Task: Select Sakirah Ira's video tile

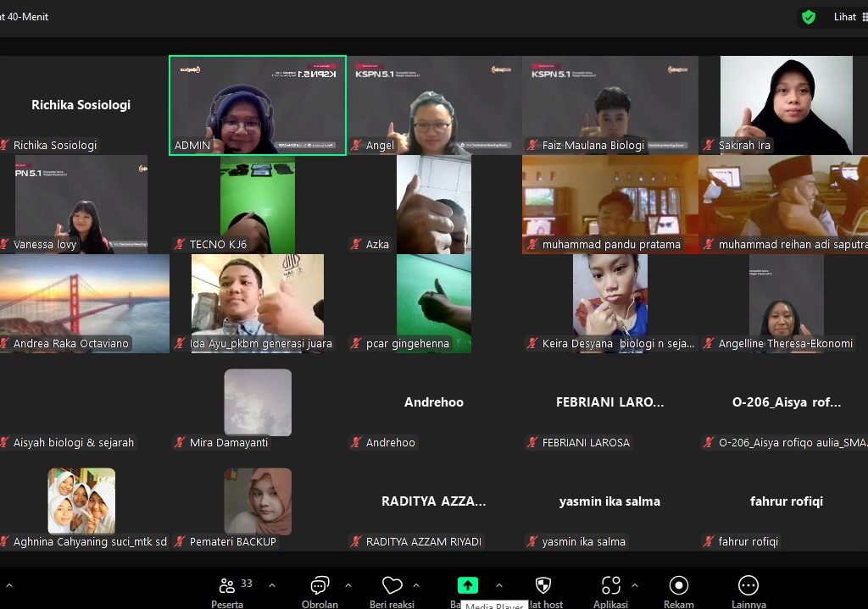Action: point(786,105)
